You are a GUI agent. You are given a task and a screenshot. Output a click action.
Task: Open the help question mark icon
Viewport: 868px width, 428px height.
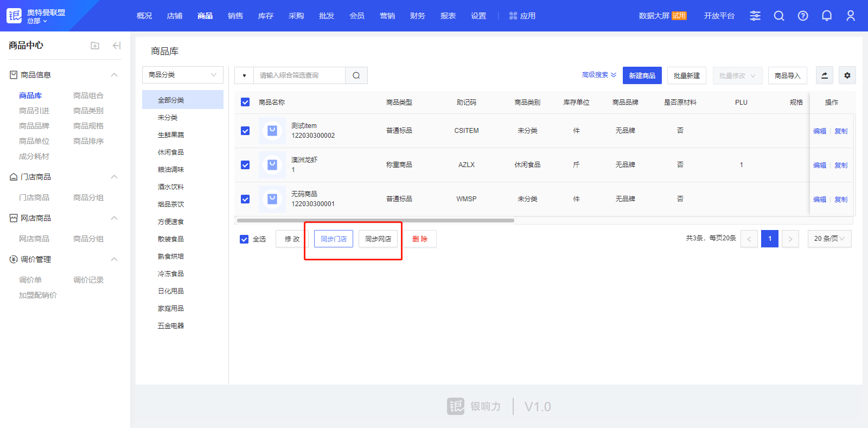803,16
